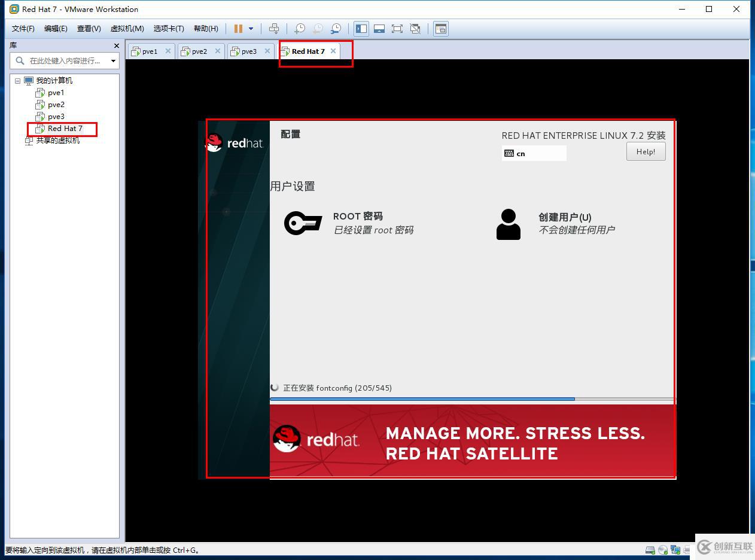Toggle the thumbnail bar view

tap(379, 29)
